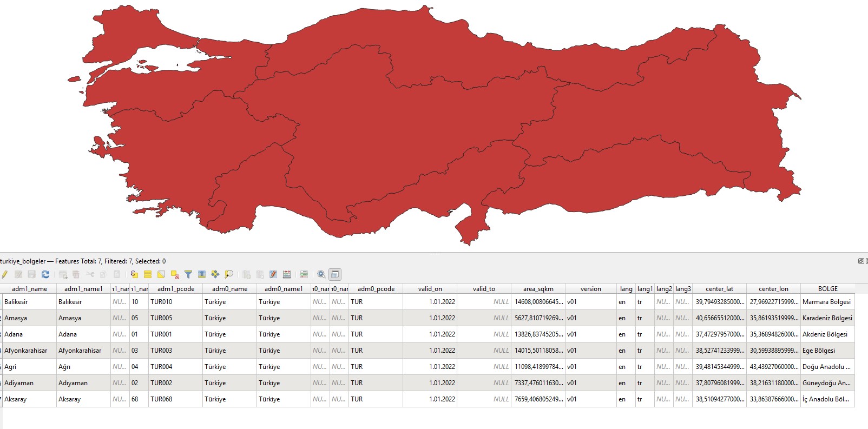The height and width of the screenshot is (429, 868).
Task: Float the attribute table panel
Action: (x=860, y=261)
